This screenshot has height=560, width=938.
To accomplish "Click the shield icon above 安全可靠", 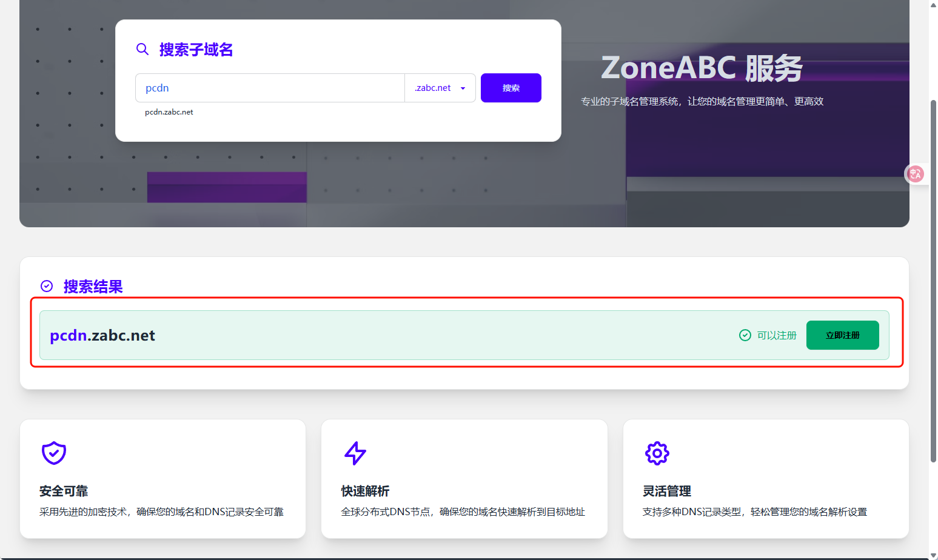I will [x=54, y=453].
